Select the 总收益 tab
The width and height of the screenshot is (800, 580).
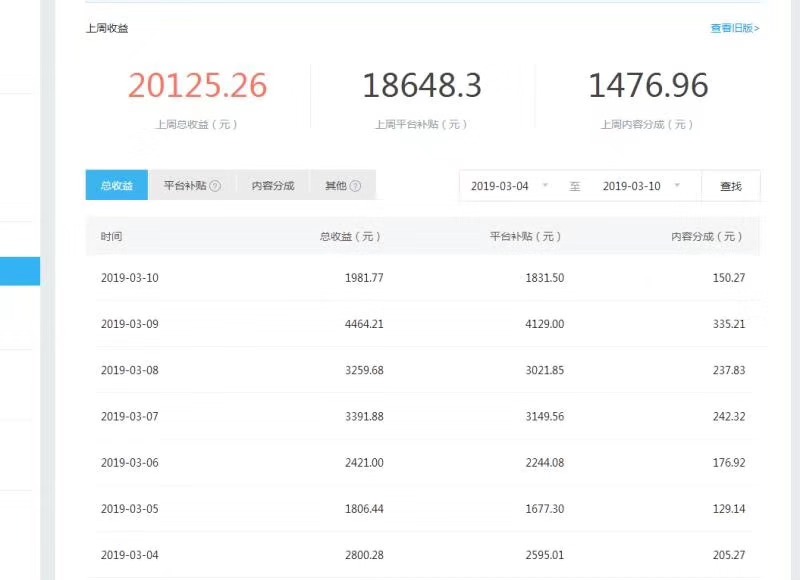pos(117,185)
